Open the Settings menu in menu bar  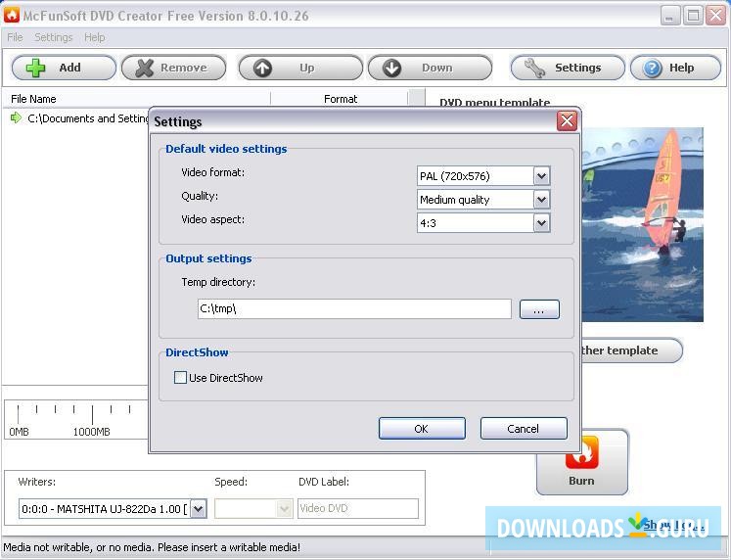click(54, 37)
